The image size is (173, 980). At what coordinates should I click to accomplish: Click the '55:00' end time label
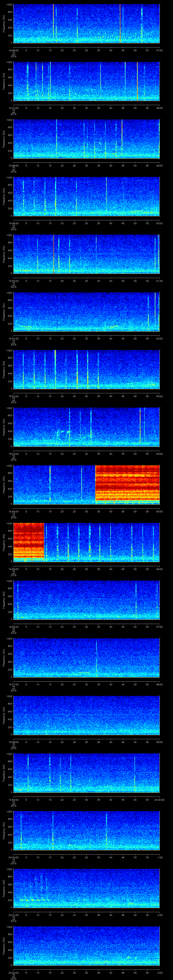pos(159,511)
